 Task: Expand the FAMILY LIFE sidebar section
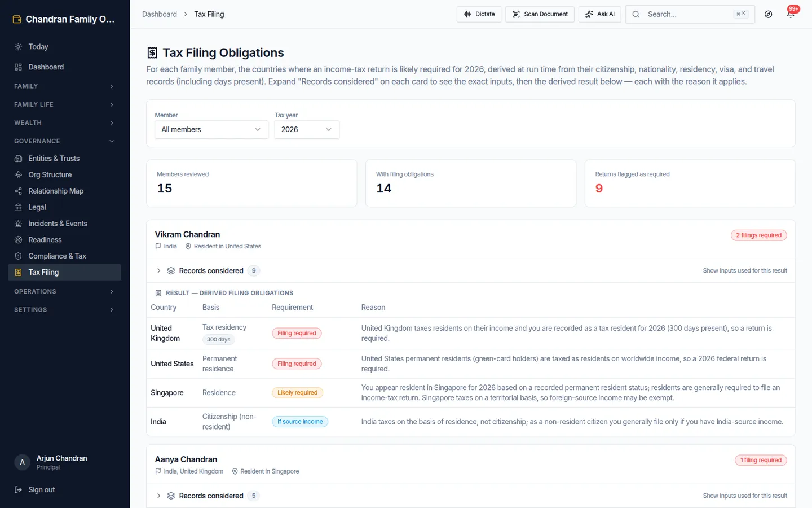(x=65, y=104)
